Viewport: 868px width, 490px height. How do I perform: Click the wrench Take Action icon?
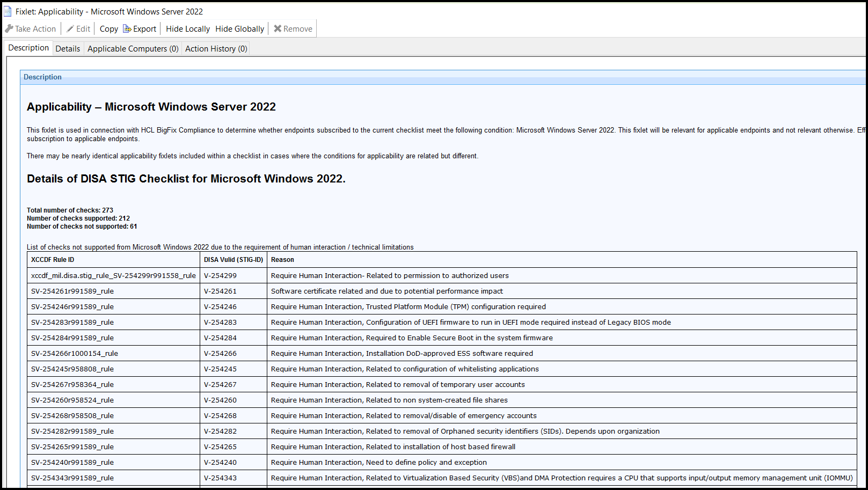click(x=9, y=28)
